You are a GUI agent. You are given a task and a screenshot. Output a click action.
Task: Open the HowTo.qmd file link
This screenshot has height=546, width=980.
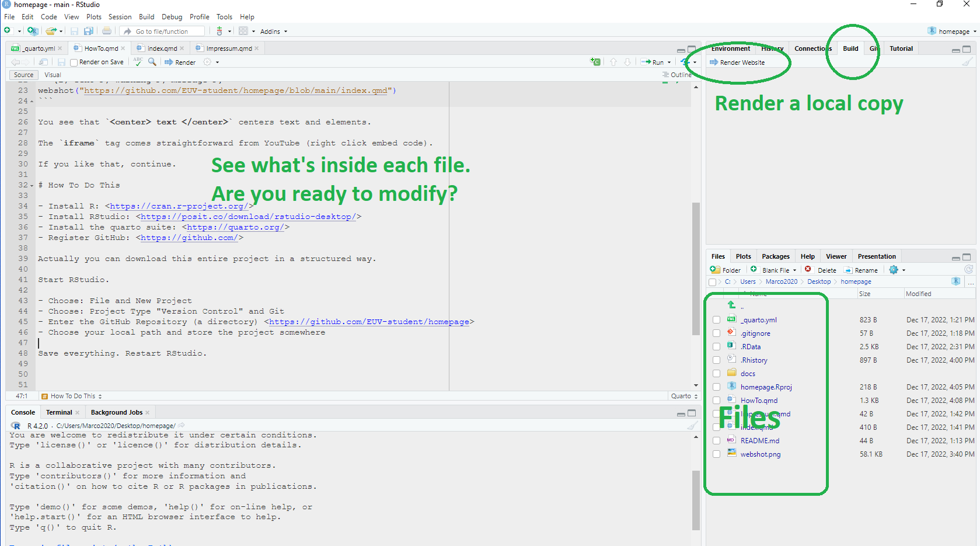[x=759, y=401]
